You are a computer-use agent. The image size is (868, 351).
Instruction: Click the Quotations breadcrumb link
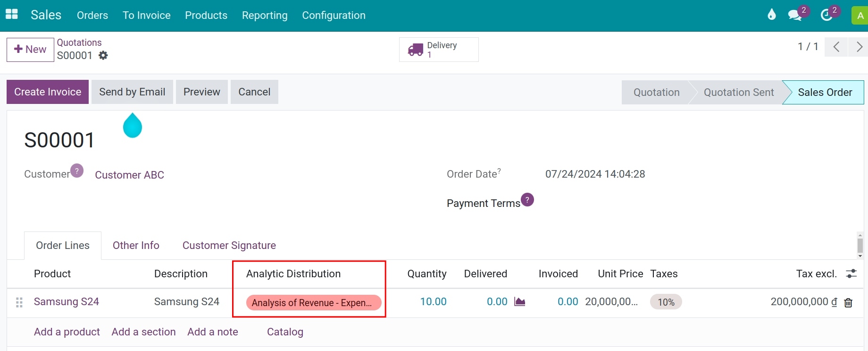click(x=79, y=43)
